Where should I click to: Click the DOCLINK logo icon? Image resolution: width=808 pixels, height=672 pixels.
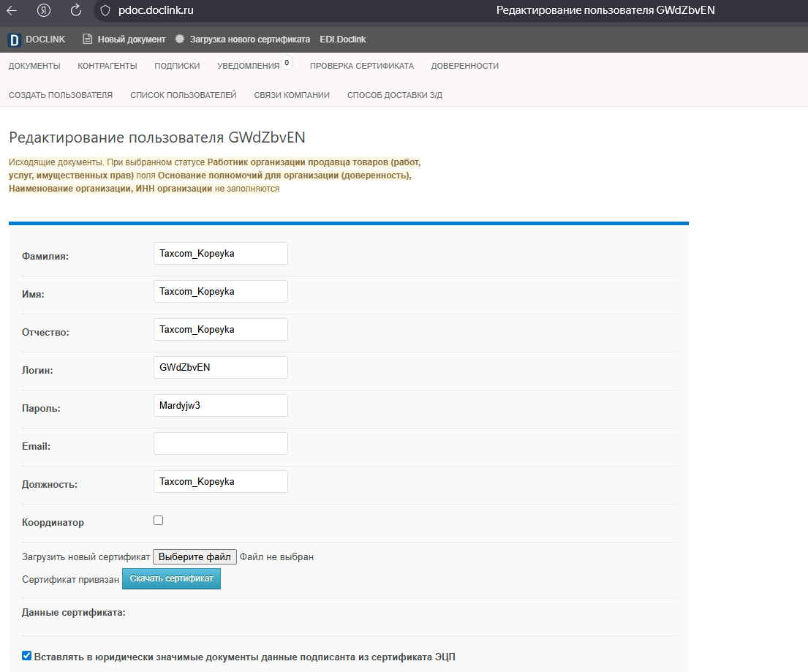(15, 39)
